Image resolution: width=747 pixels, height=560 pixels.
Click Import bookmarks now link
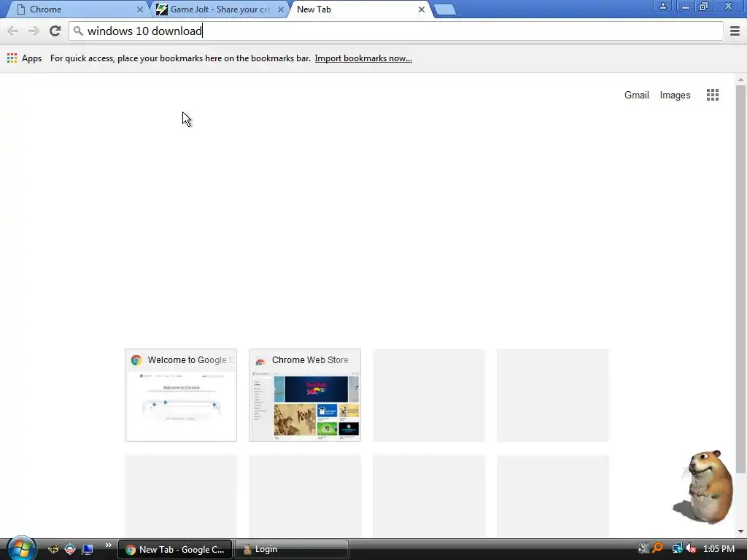point(363,58)
